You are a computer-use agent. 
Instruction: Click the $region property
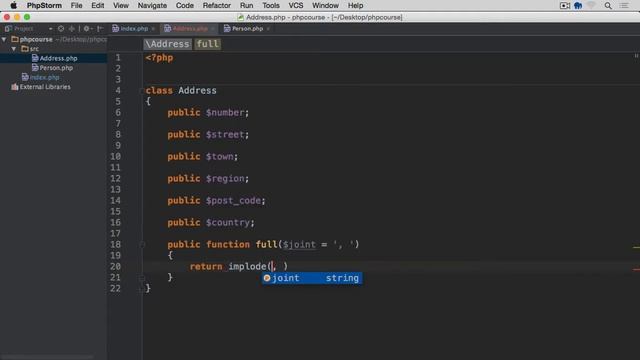[x=224, y=179]
